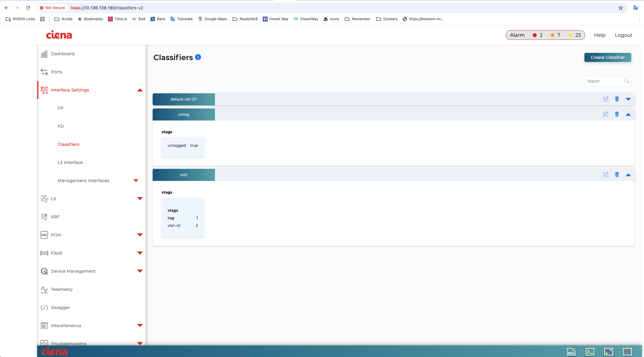This screenshot has width=644, height=357.
Task: Click the Create Classifier button
Action: click(607, 57)
